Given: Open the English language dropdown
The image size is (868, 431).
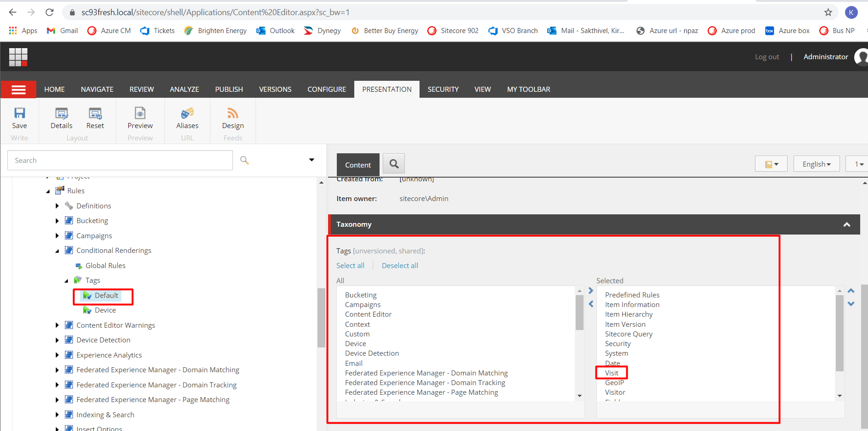Looking at the screenshot, I should (x=817, y=164).
